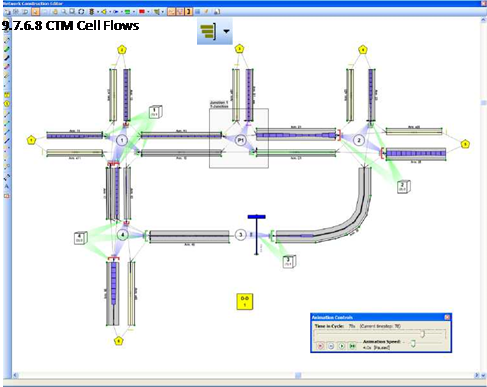
Task: Toggle the second orange highlighted toolbar button
Action: (x=180, y=12)
